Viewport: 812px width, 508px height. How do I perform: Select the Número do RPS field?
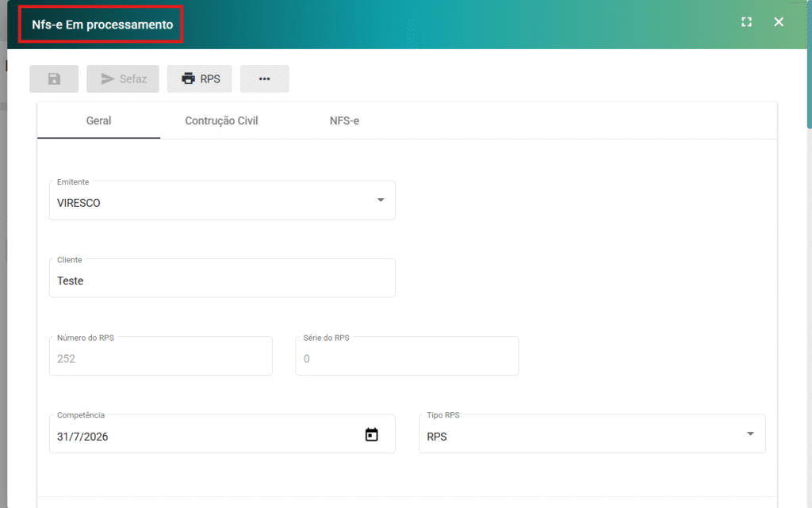(x=161, y=356)
